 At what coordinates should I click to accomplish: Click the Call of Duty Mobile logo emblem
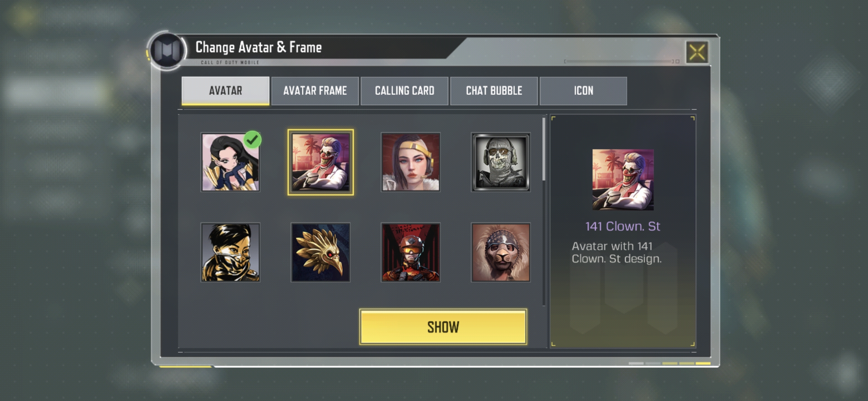[x=167, y=50]
